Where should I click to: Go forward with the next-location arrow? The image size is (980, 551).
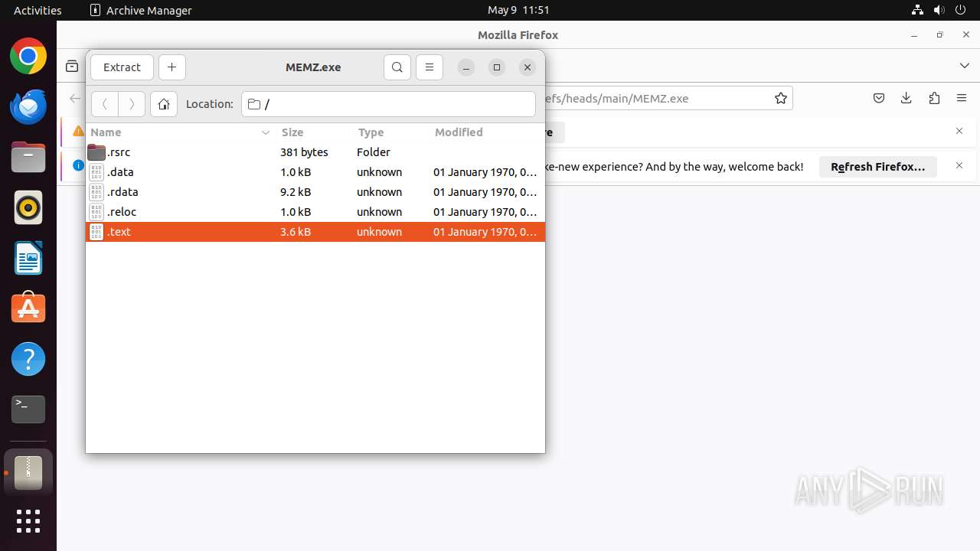[x=132, y=104]
